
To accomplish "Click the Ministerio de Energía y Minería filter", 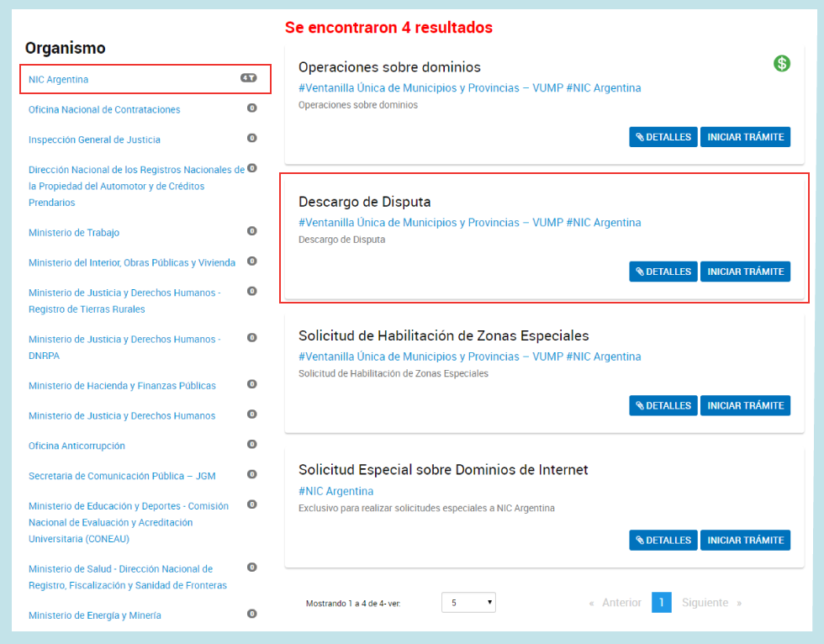I will [95, 615].
